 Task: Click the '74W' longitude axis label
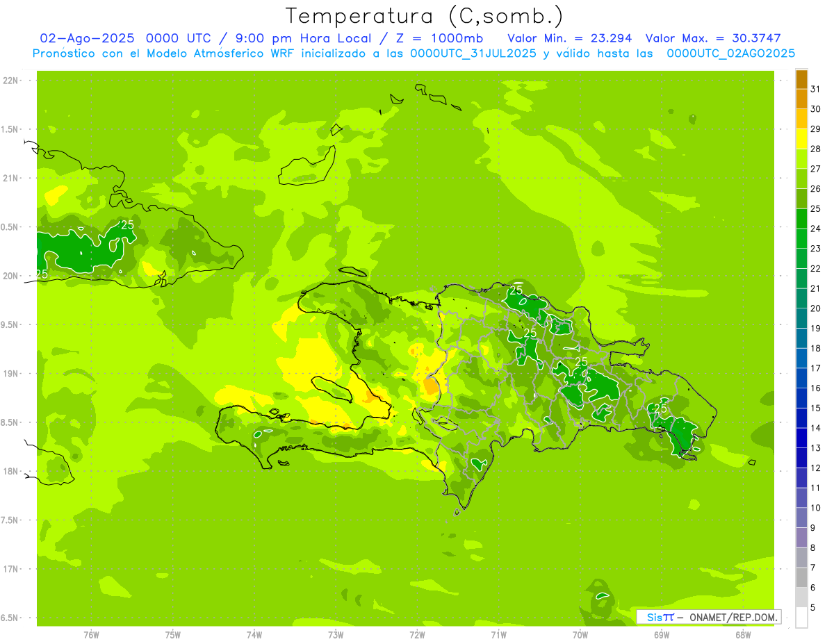(x=254, y=636)
